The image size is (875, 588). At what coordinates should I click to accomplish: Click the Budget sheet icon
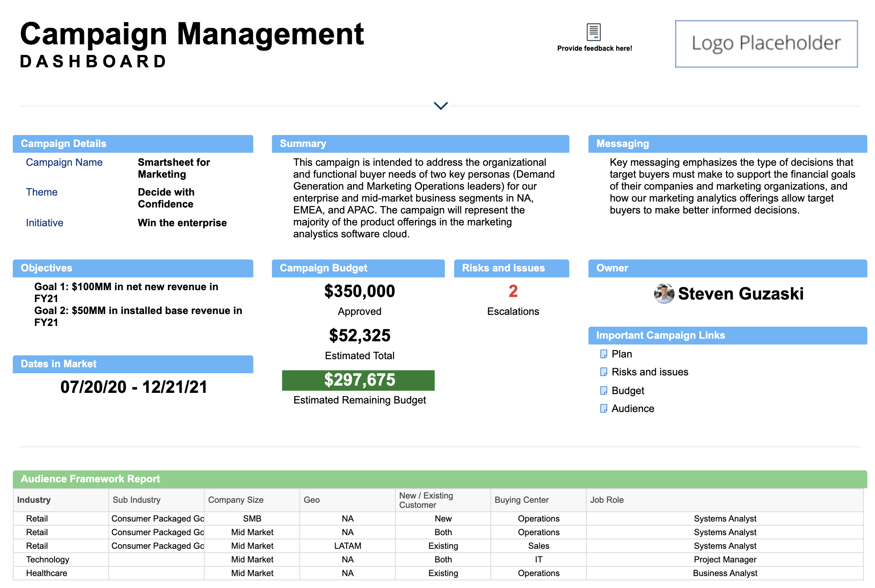tap(603, 391)
